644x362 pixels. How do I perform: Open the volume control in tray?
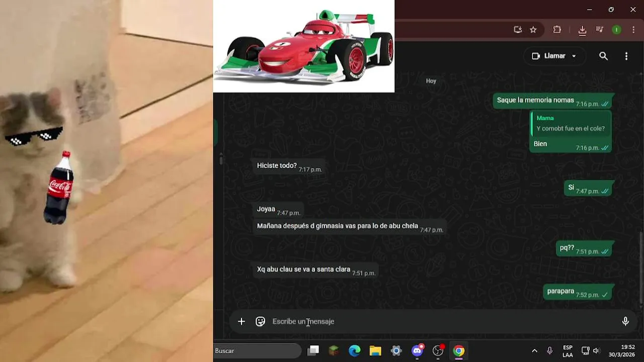click(x=597, y=350)
